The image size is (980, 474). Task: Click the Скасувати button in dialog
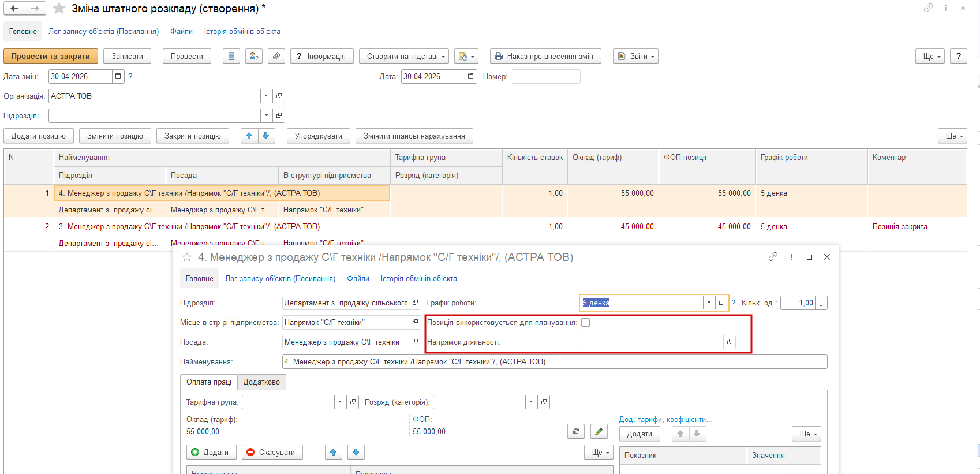(x=272, y=452)
